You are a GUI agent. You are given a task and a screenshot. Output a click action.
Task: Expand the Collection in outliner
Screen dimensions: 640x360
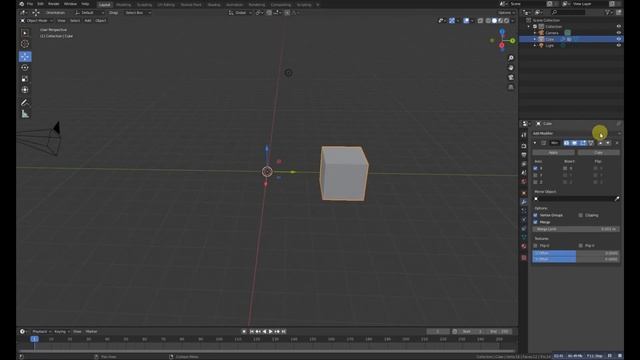[529, 27]
